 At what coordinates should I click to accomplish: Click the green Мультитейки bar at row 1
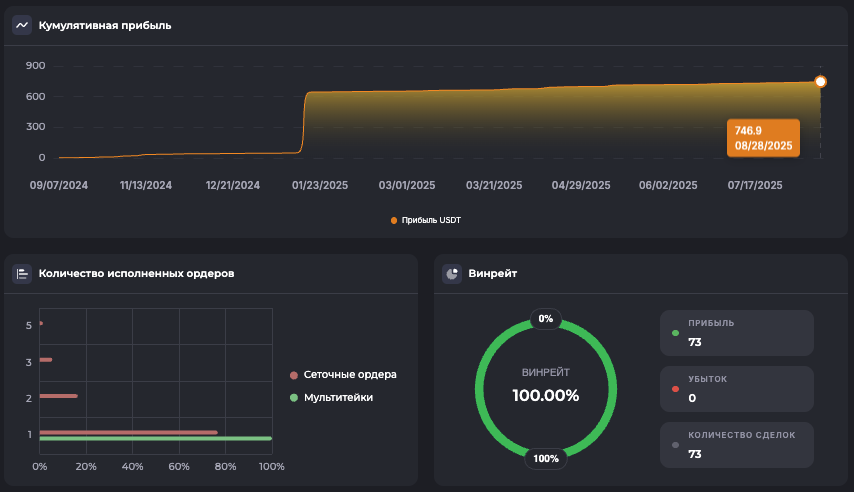tap(155, 438)
